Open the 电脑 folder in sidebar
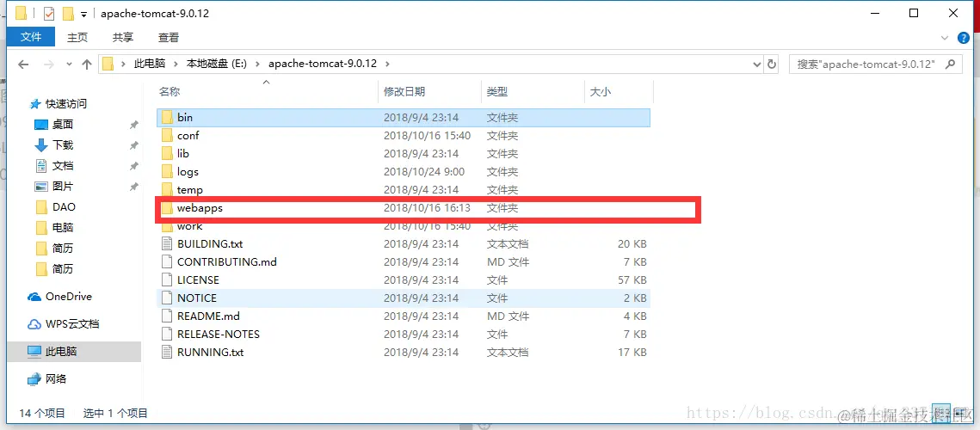The image size is (980, 430). pyautogui.click(x=63, y=228)
